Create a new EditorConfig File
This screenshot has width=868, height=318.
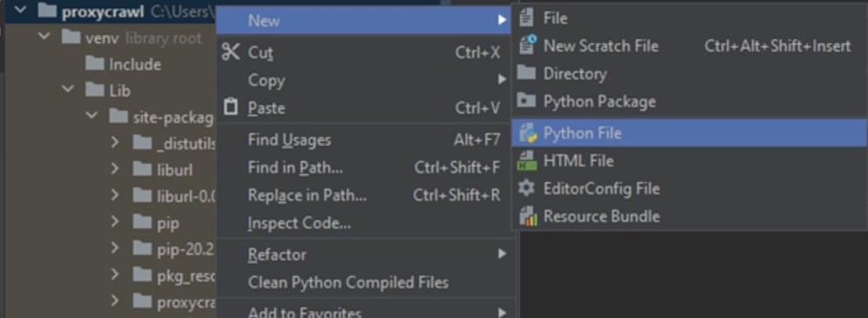coord(689,189)
